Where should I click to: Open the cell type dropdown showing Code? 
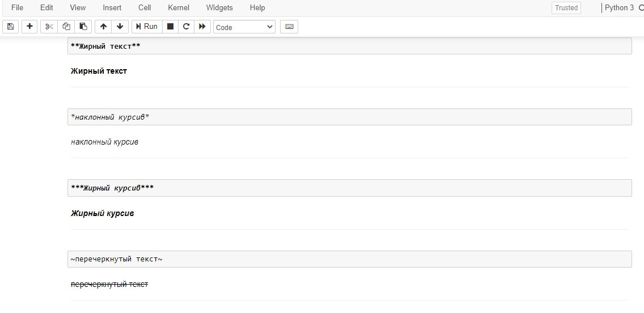click(x=244, y=27)
